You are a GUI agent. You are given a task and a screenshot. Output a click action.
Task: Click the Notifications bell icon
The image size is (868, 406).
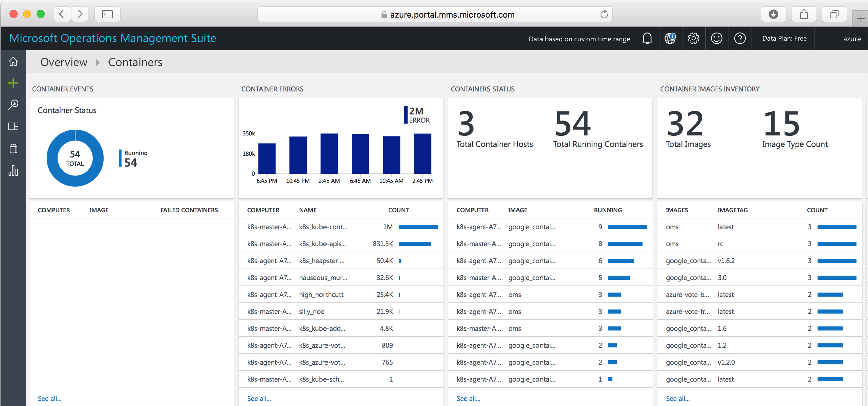(x=646, y=38)
